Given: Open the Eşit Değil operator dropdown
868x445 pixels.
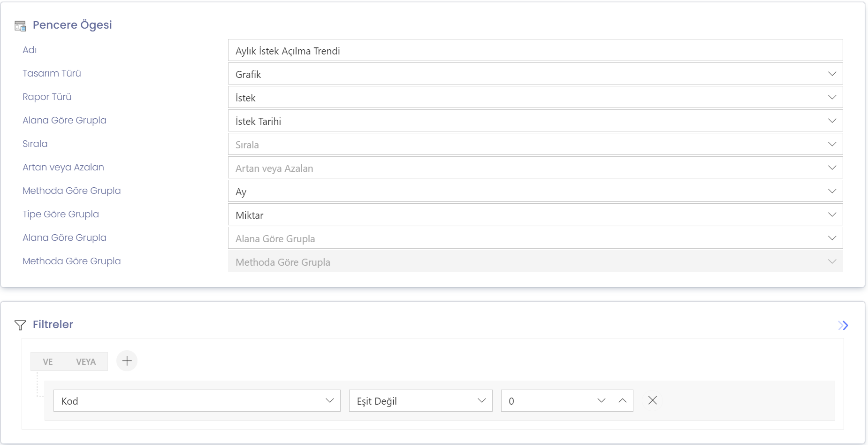Looking at the screenshot, I should coord(421,401).
